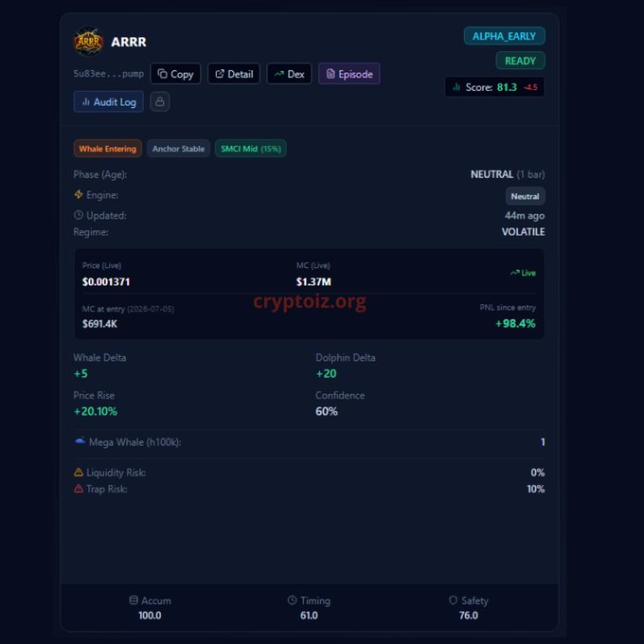
Task: Click the Score 81.3 box
Action: pos(494,87)
